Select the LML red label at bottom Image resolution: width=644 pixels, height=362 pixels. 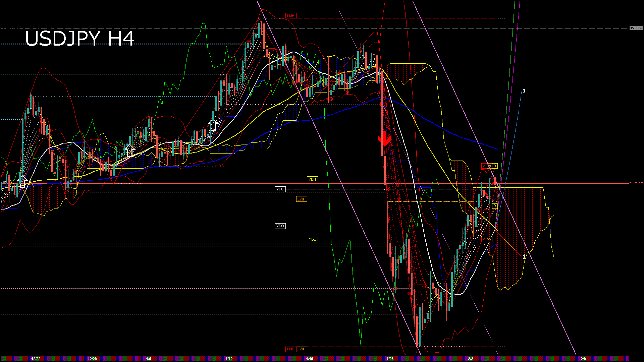point(290,349)
